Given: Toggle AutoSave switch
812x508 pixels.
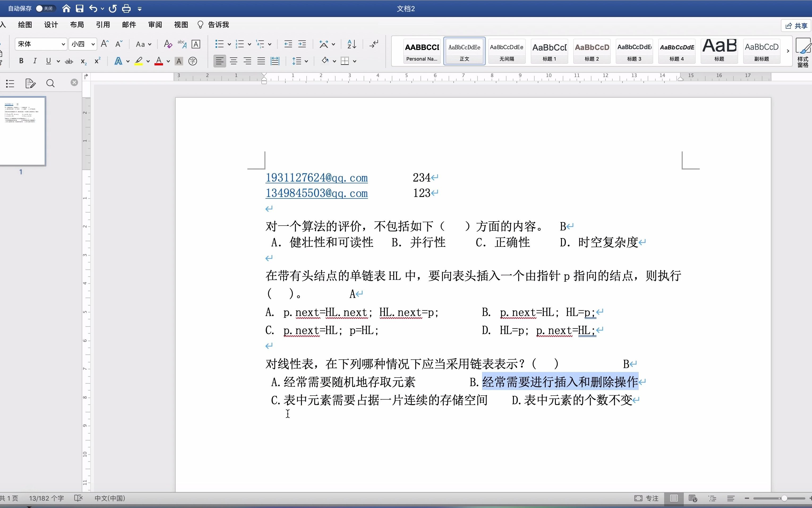Looking at the screenshot, I should (45, 9).
